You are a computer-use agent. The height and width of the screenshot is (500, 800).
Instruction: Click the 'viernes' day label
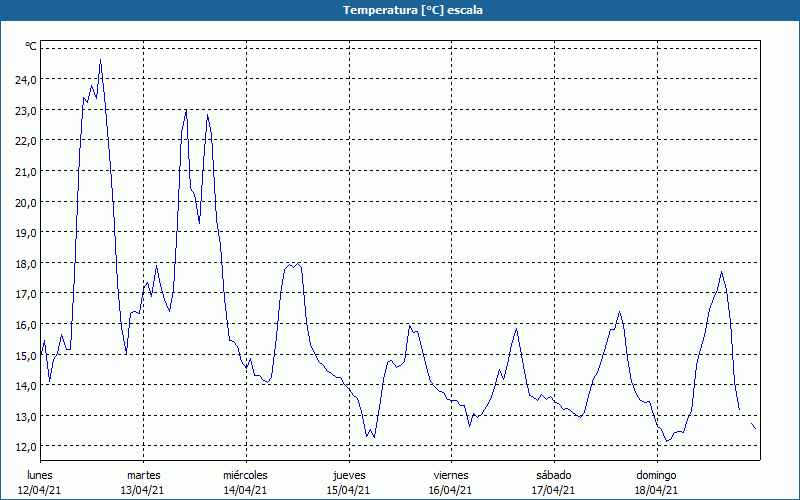[x=451, y=475]
